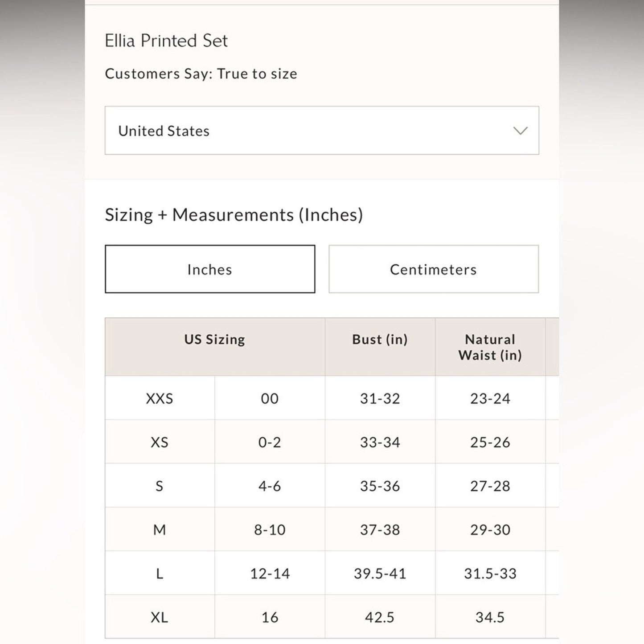Click the M size row
Image resolution: width=644 pixels, height=644 pixels.
pos(160,529)
